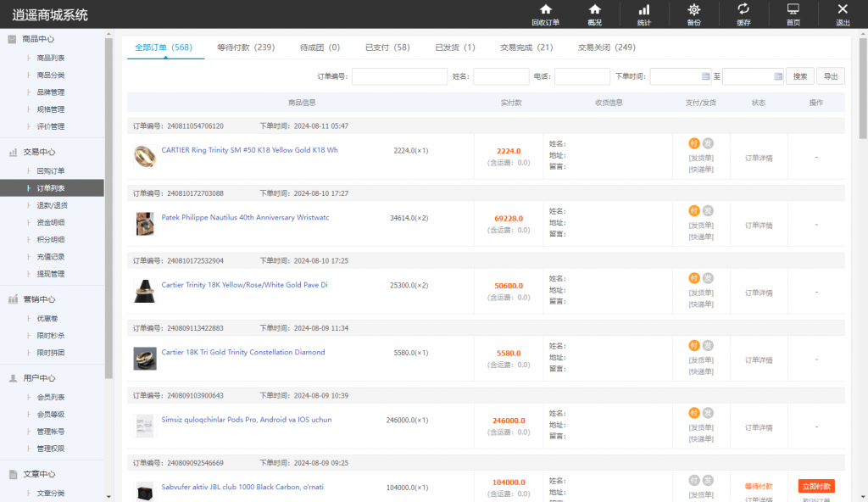
Task: Click orange 付 icon for order 240811054706120
Action: [x=694, y=143]
